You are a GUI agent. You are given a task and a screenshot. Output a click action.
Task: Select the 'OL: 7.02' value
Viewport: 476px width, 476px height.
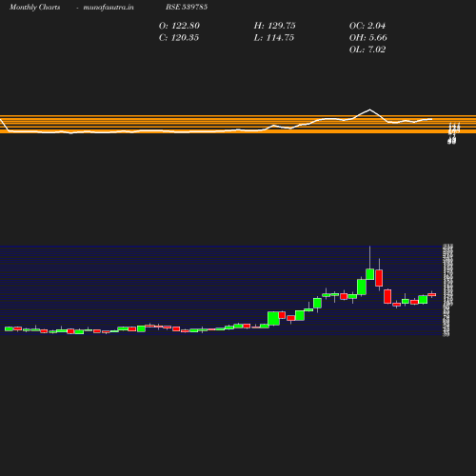click(367, 50)
